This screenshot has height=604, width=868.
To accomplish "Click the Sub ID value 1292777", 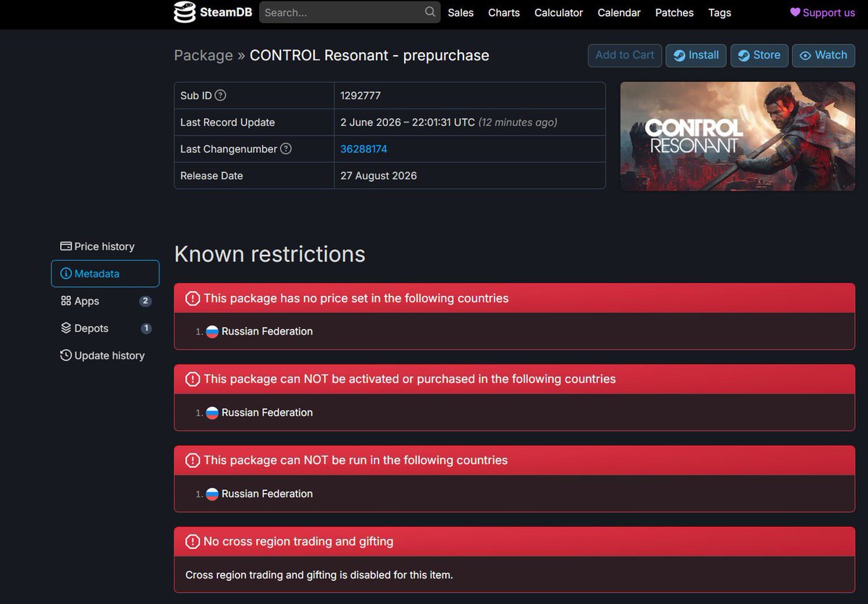I will 361,95.
